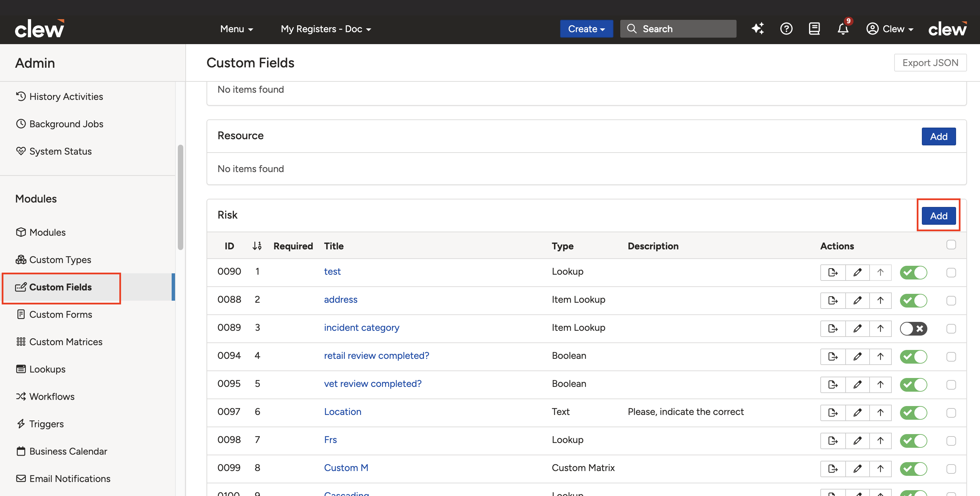The width and height of the screenshot is (980, 496).
Task: Edit incident category with pencil icon
Action: (857, 328)
